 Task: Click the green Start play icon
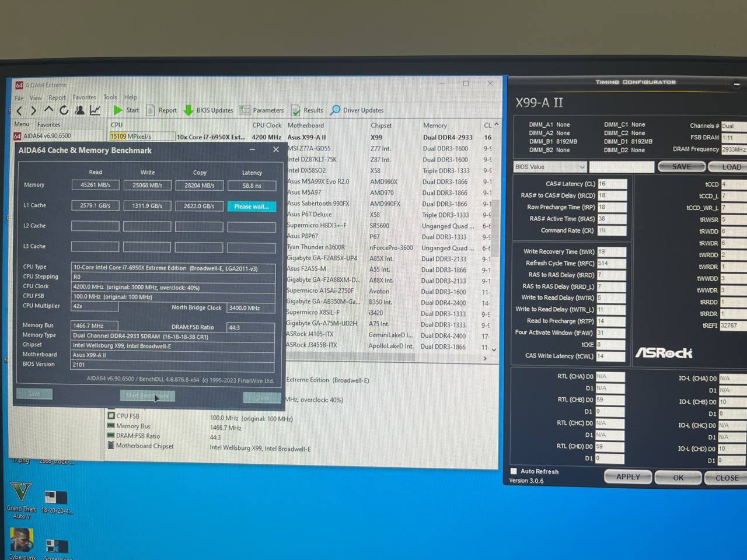(x=118, y=110)
